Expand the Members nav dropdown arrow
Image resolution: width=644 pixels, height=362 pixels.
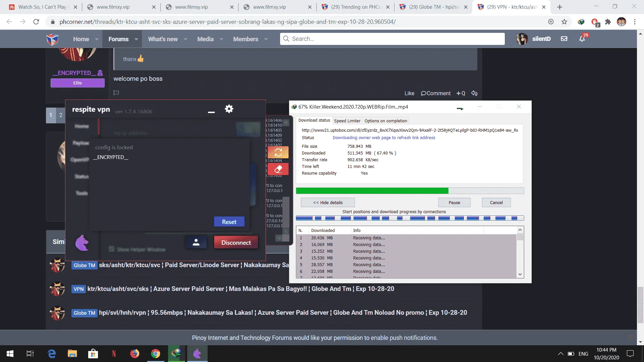(266, 39)
